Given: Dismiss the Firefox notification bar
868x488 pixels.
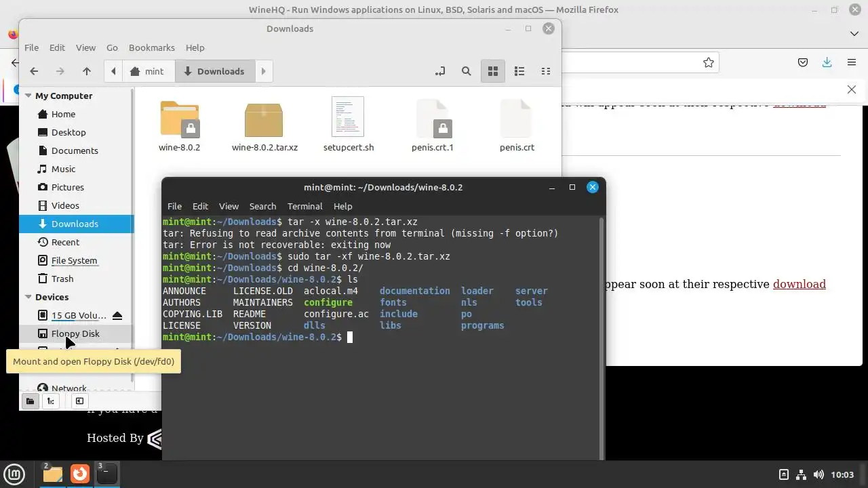Looking at the screenshot, I should click(x=852, y=89).
